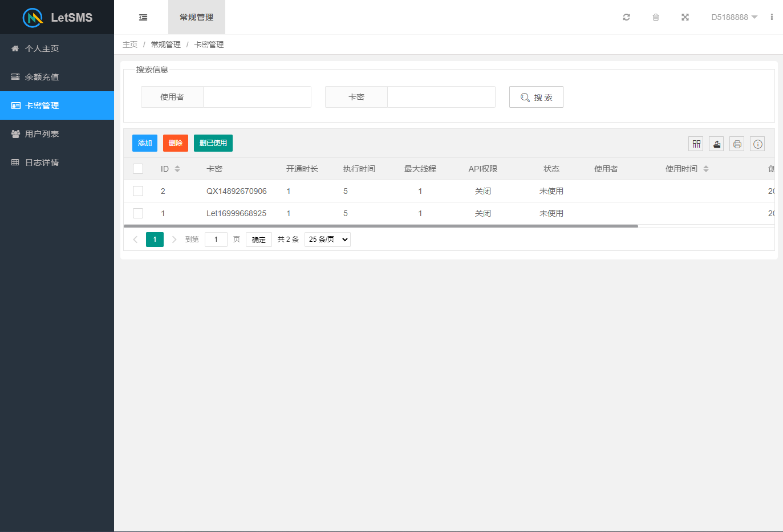Sort the table by ID column
Viewport: 783px width, 532px height.
(x=177, y=168)
